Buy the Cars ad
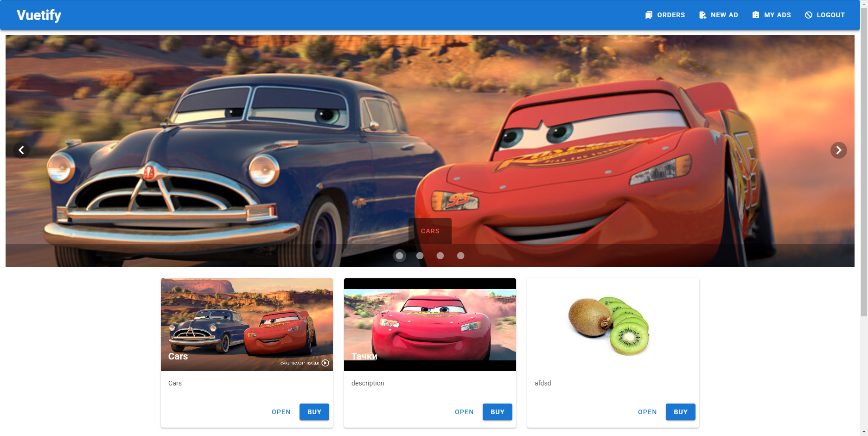Screen dimensions: 868x436 (314, 412)
